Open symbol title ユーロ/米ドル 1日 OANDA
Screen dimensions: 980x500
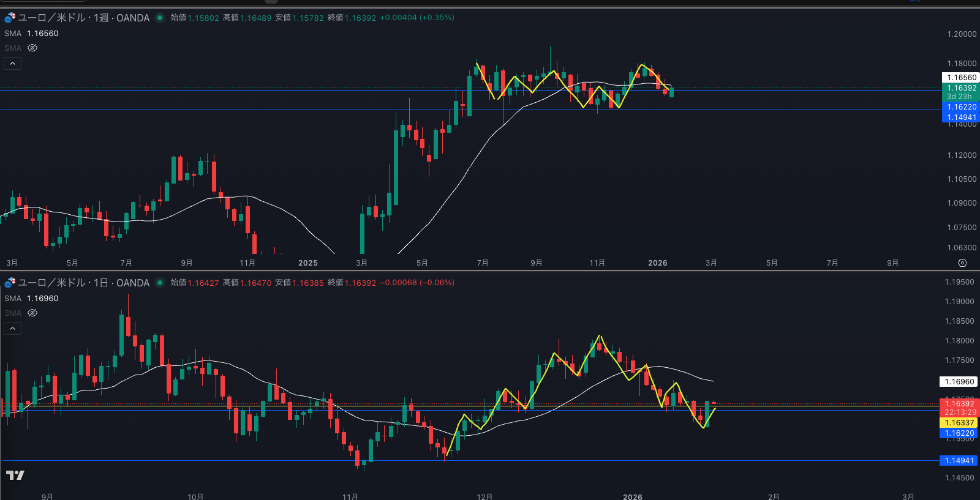tap(83, 283)
